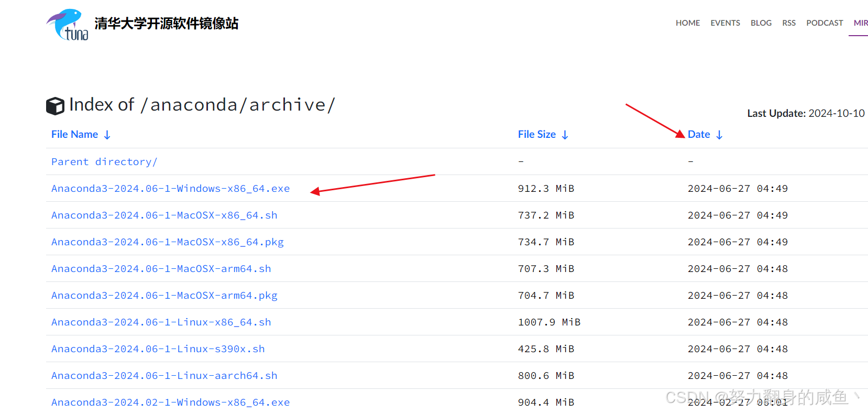This screenshot has height=413, width=868.
Task: Click the package box icon beside Index of
Action: pyautogui.click(x=55, y=106)
